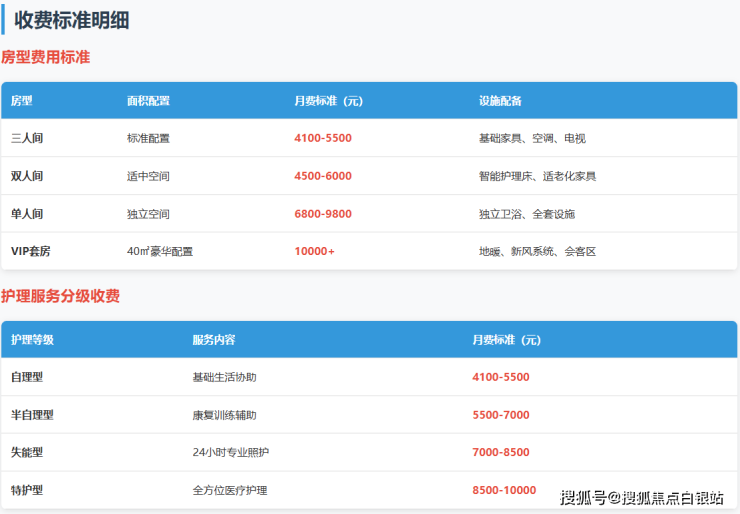Select the VIP套房 row label
The height and width of the screenshot is (514, 740).
pyautogui.click(x=33, y=251)
